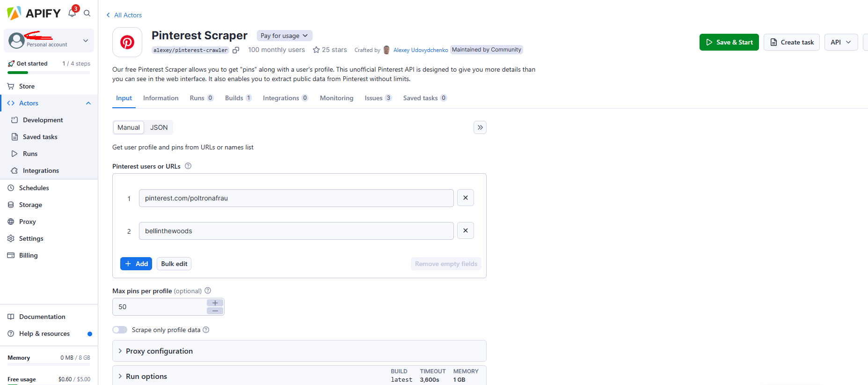Increase max pins with plus stepper
The height and width of the screenshot is (385, 868).
coord(215,303)
